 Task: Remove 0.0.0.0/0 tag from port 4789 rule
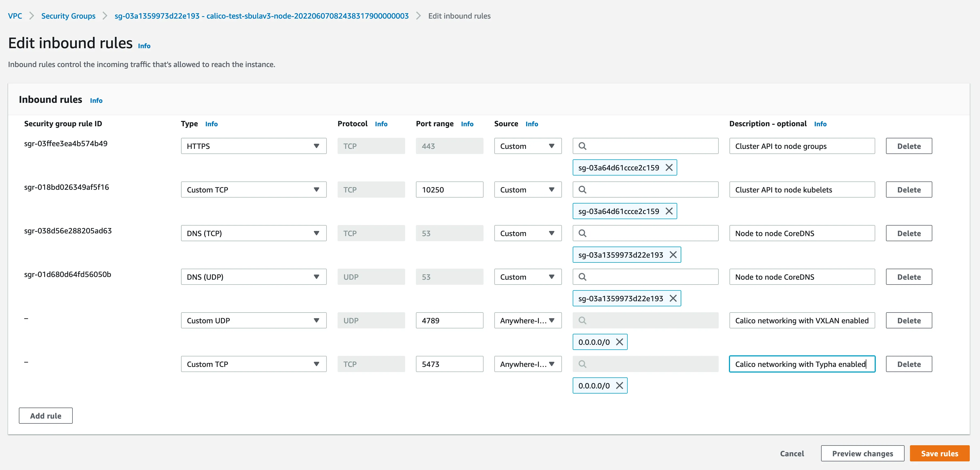pyautogui.click(x=619, y=342)
